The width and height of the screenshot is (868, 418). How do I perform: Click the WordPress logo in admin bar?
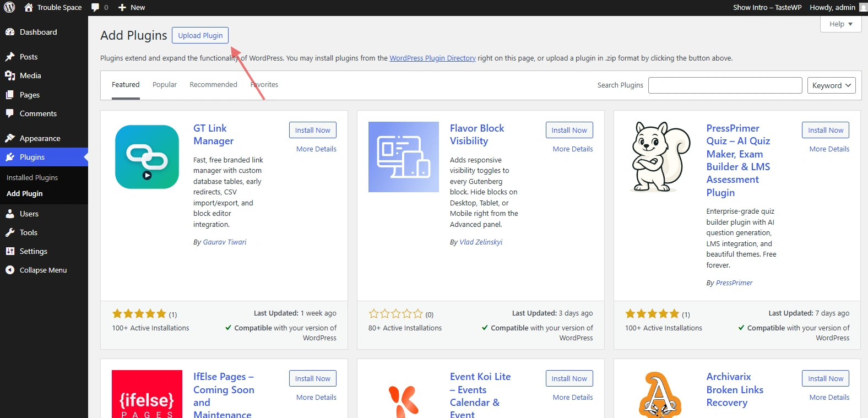pyautogui.click(x=9, y=8)
